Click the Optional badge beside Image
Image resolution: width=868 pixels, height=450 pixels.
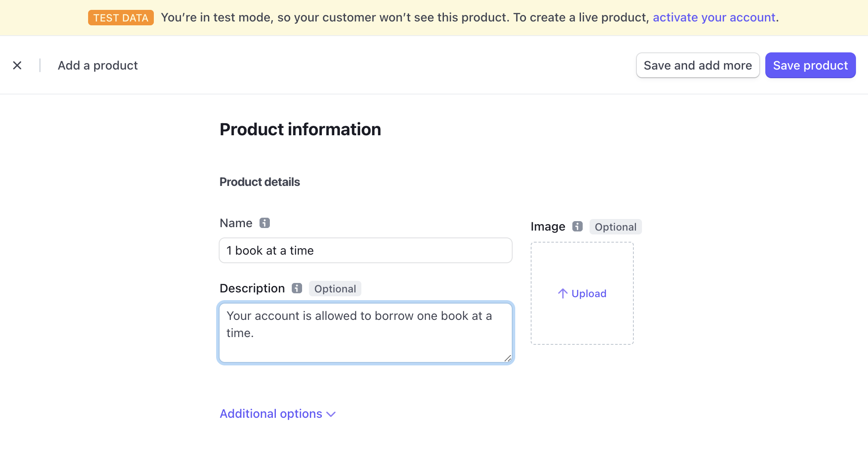(615, 227)
